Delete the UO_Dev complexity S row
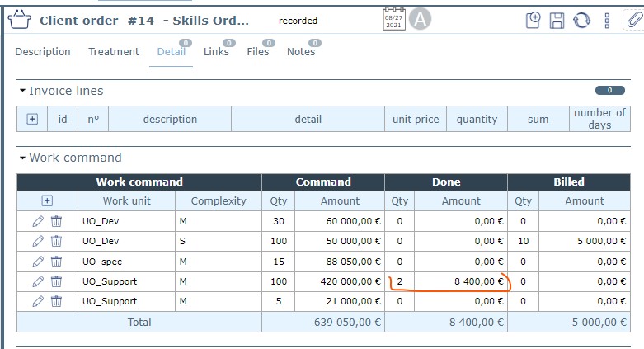 pos(56,241)
